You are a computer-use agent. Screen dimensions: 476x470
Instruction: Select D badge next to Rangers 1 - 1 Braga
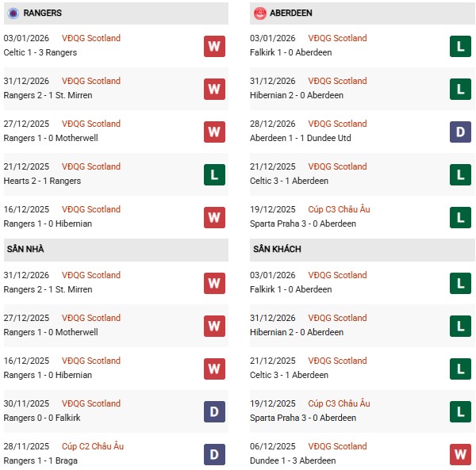(214, 455)
